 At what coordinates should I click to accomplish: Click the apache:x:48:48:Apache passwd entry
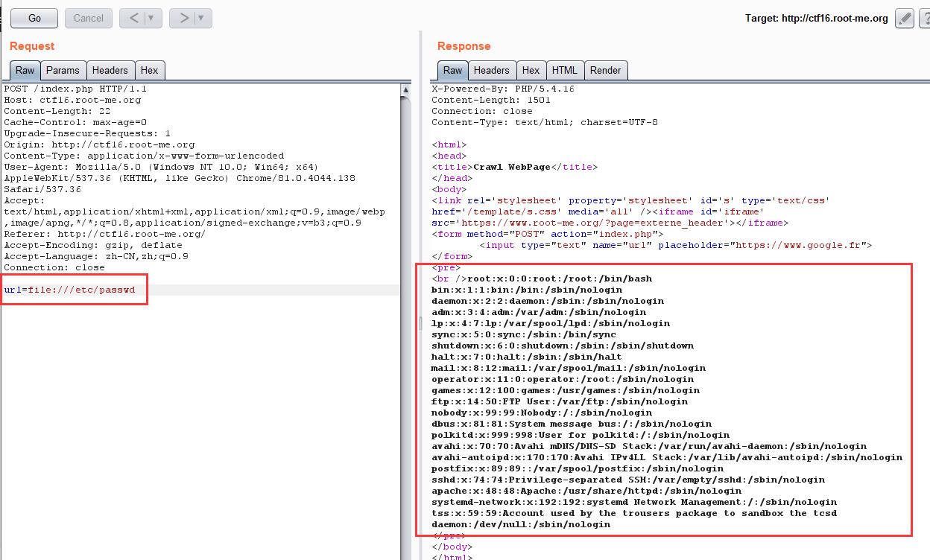click(586, 491)
